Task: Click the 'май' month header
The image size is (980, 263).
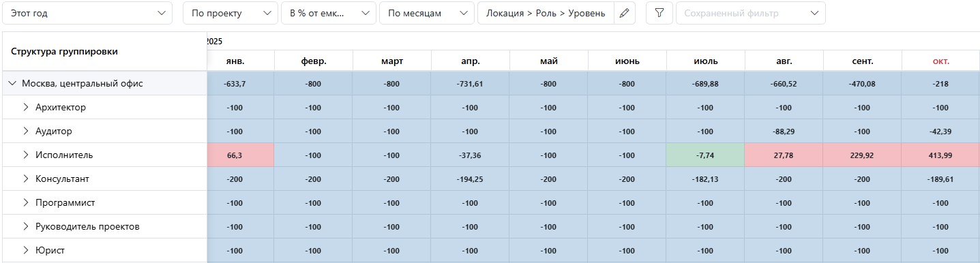Action: pos(549,61)
